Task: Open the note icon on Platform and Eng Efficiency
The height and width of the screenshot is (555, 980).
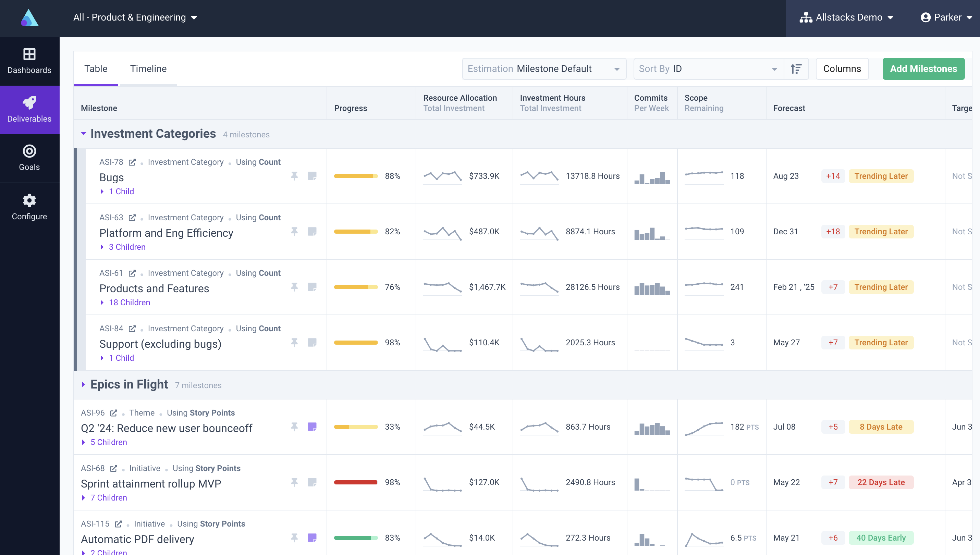Action: [x=313, y=231]
